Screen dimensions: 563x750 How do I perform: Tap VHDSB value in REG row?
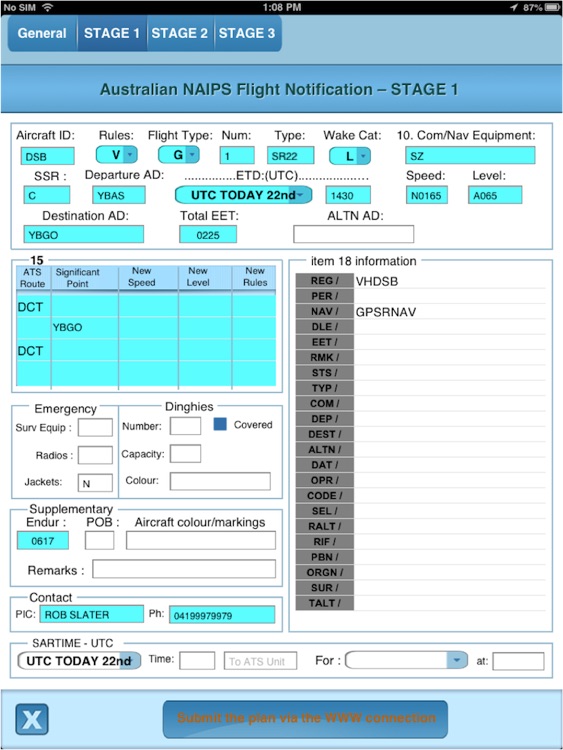pyautogui.click(x=377, y=281)
